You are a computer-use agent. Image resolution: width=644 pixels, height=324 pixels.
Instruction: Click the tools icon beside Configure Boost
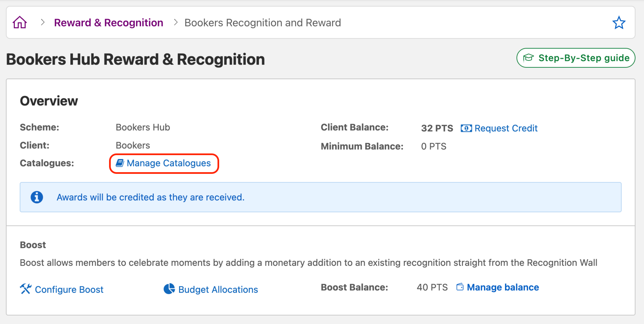[26, 289]
